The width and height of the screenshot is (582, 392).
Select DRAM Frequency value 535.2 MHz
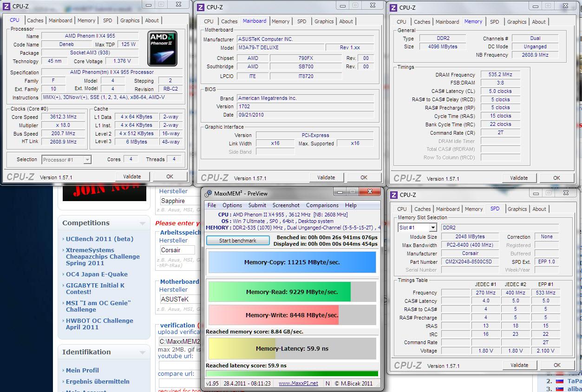[x=500, y=75]
